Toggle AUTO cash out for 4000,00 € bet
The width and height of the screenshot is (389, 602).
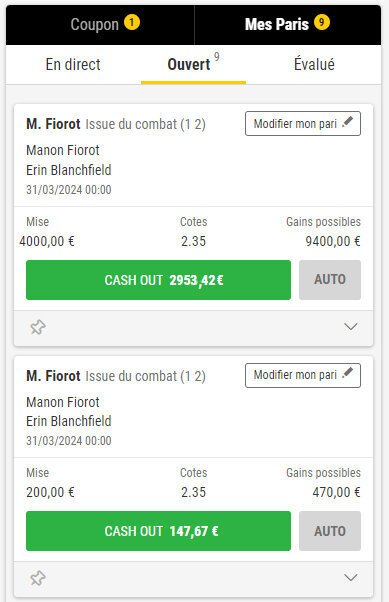click(x=330, y=280)
